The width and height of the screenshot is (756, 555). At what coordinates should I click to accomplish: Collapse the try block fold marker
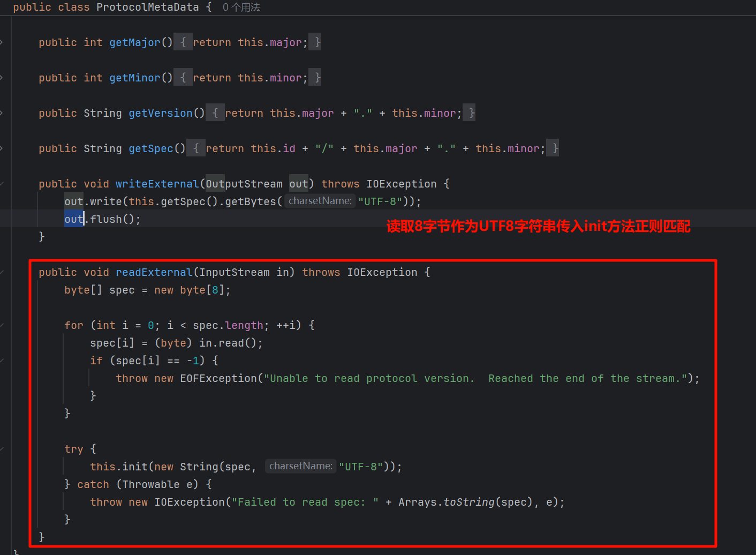[x=2, y=449]
